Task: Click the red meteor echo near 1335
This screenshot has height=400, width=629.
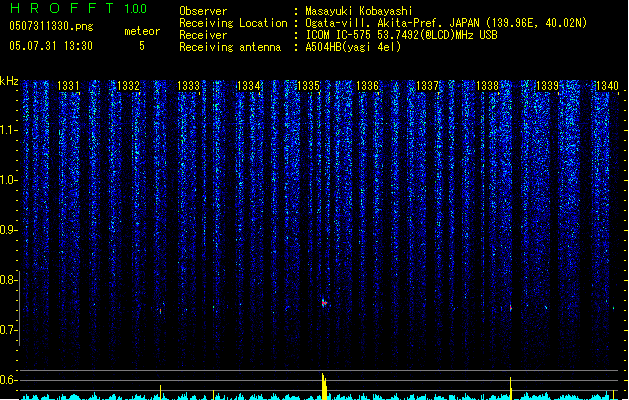Action: point(324,303)
